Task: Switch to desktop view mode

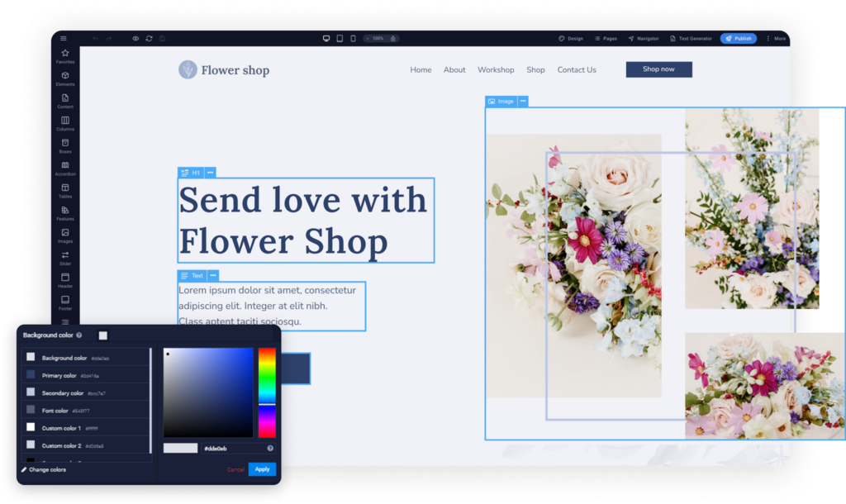Action: pyautogui.click(x=326, y=38)
